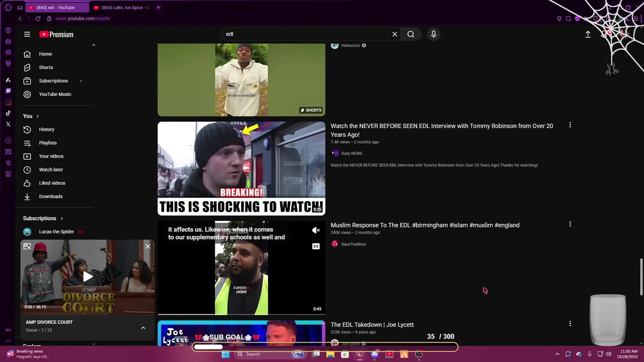This screenshot has width=644, height=362.
Task: Open the Create upload icon
Action: point(588,34)
